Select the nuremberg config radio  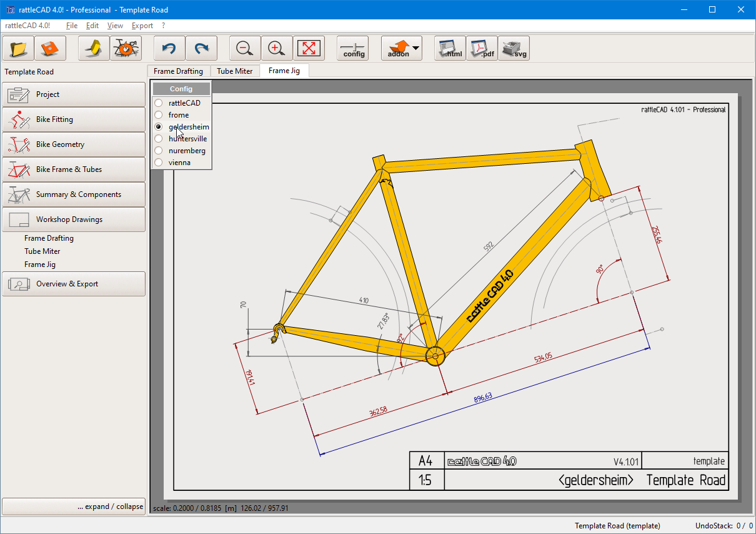[x=159, y=151]
